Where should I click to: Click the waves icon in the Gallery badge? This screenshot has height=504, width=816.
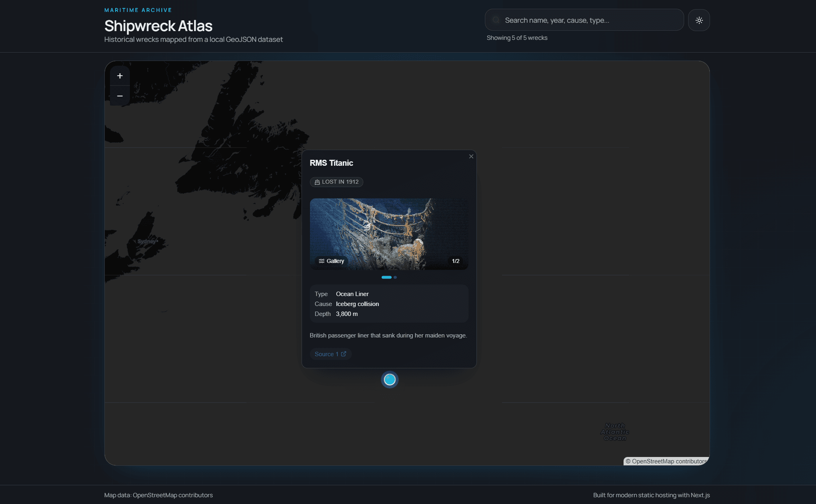322,261
